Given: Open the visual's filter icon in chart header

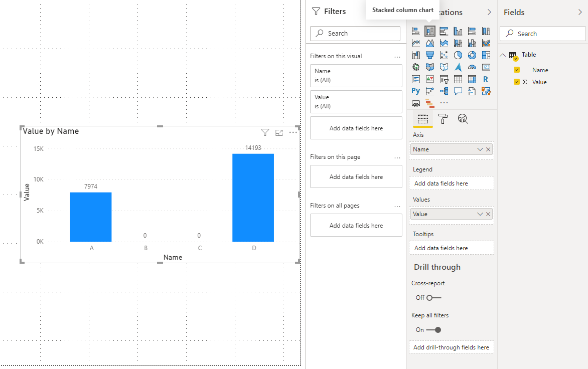Looking at the screenshot, I should (x=265, y=132).
